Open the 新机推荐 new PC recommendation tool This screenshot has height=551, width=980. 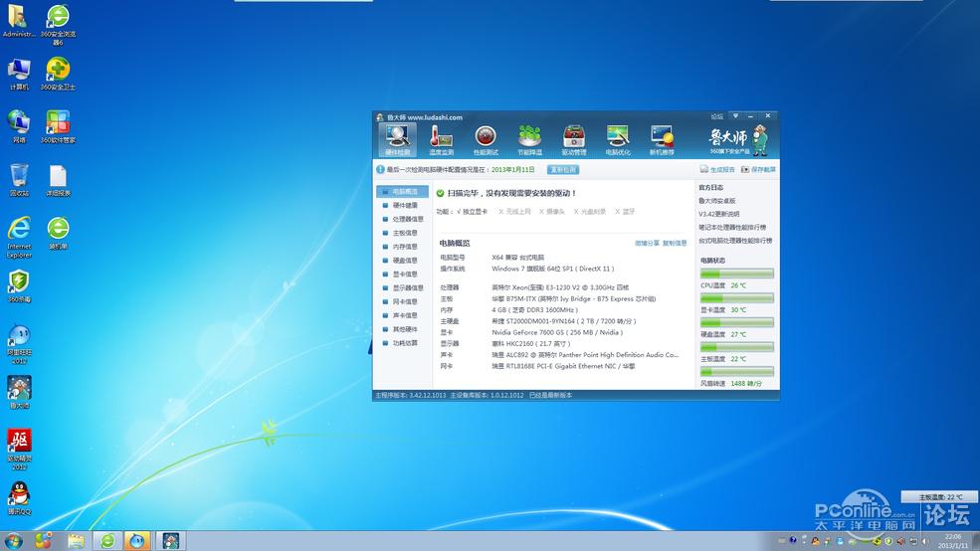(x=662, y=139)
